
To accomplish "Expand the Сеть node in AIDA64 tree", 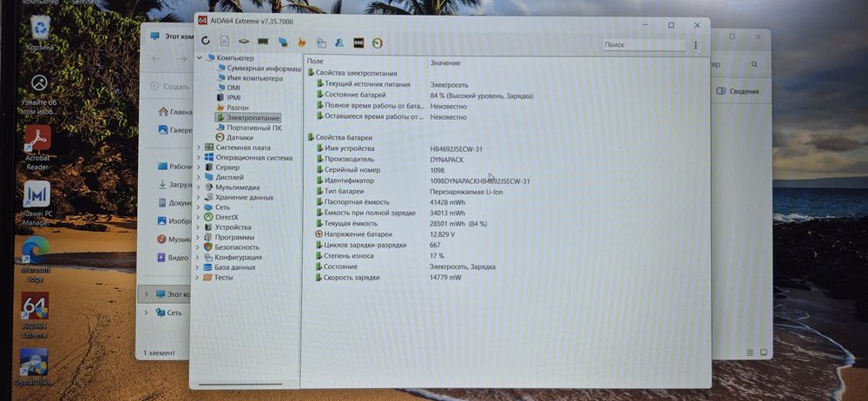I will click(198, 207).
